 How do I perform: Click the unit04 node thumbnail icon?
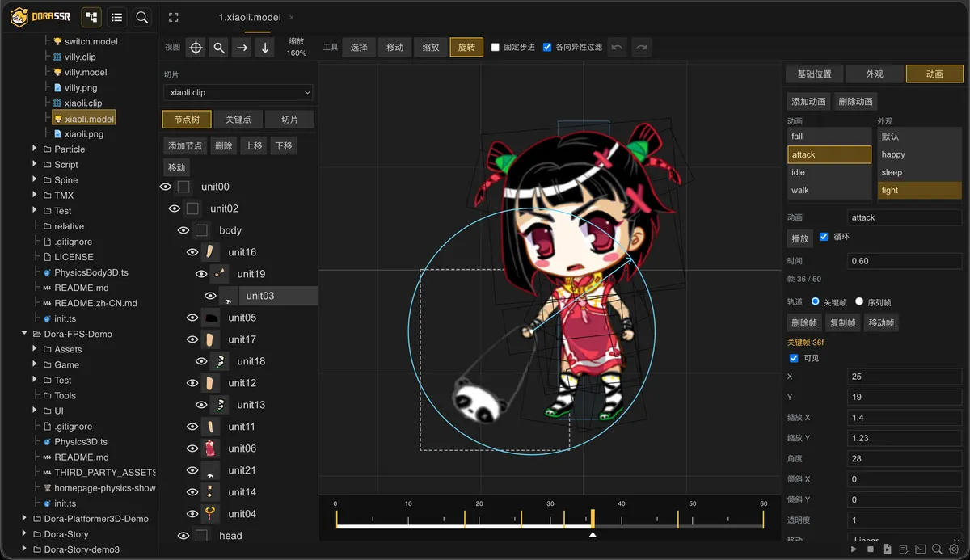[x=209, y=514]
